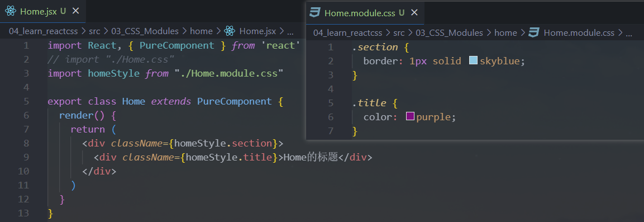644x222 pixels.
Task: Click the React icon on Home.jsx tab
Action: pos(11,11)
